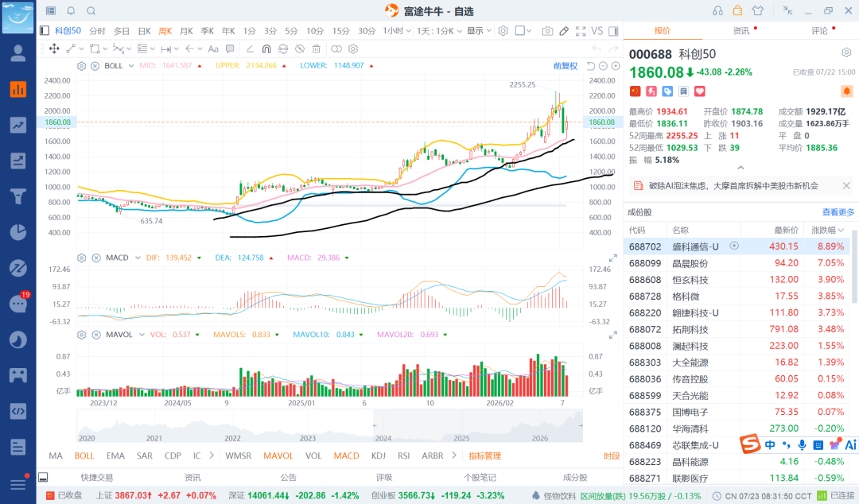The height and width of the screenshot is (504, 859).
Task: Click the mini overview timeline range selector
Action: point(478,425)
